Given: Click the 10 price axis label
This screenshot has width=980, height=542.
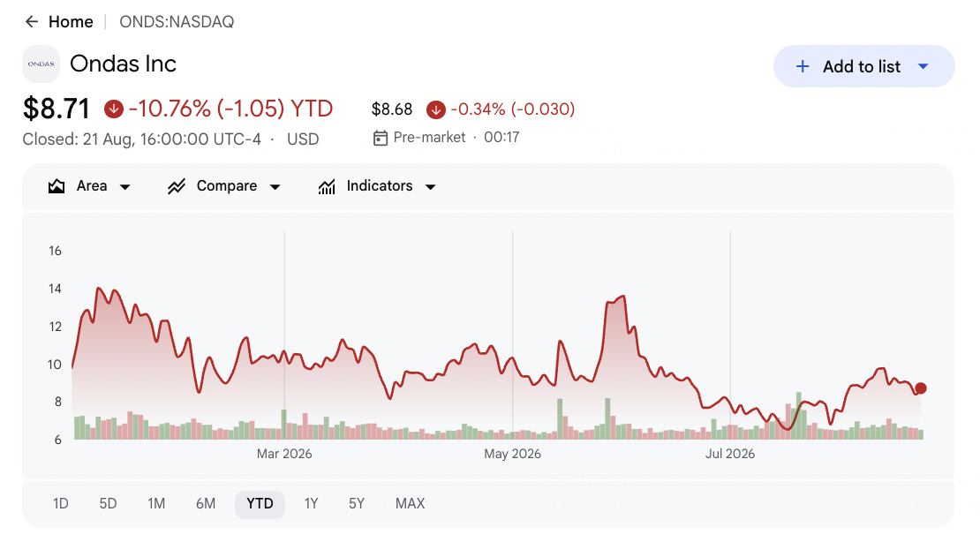Looking at the screenshot, I should [55, 365].
